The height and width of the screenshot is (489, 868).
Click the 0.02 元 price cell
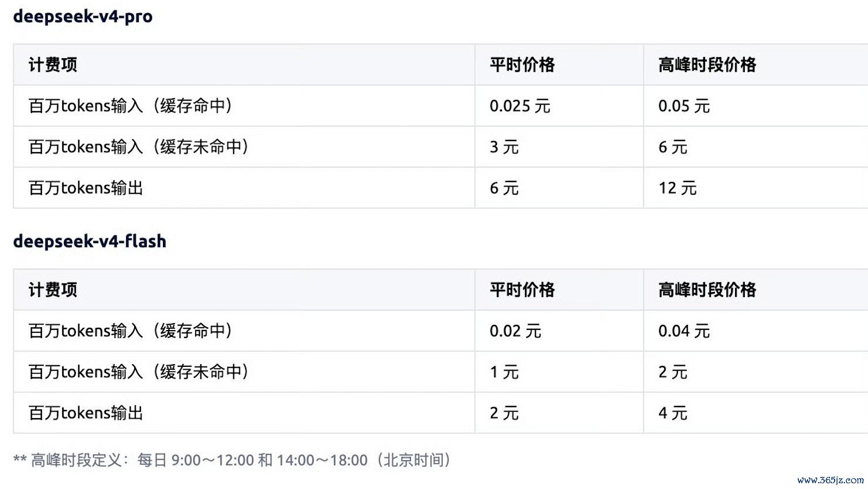[x=515, y=331]
